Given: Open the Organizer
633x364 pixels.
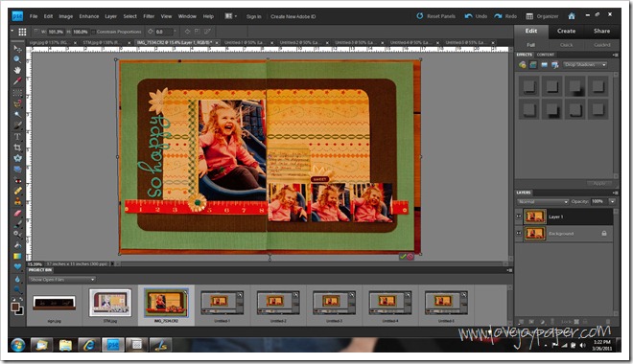Looking at the screenshot, I should pyautogui.click(x=542, y=16).
